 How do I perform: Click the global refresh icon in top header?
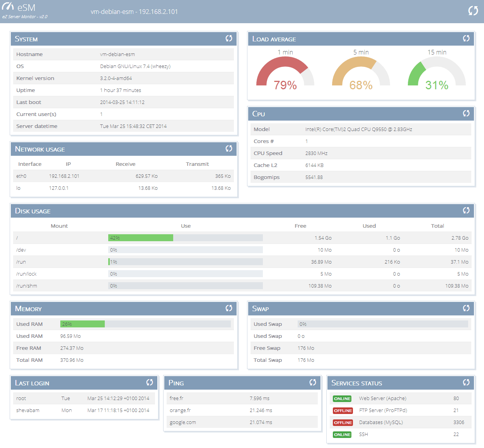point(473,11)
